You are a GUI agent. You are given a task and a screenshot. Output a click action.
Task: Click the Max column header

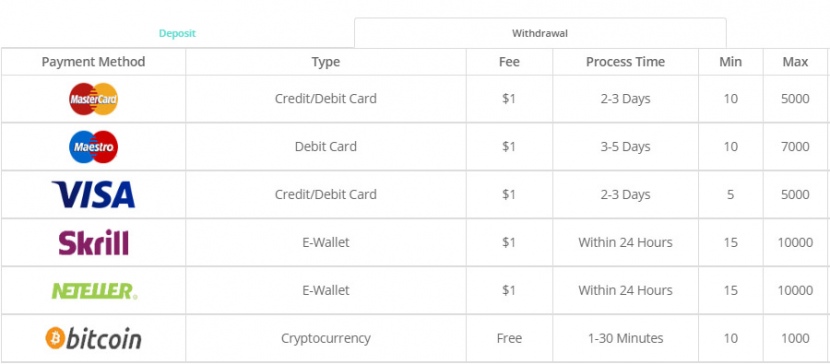(795, 62)
